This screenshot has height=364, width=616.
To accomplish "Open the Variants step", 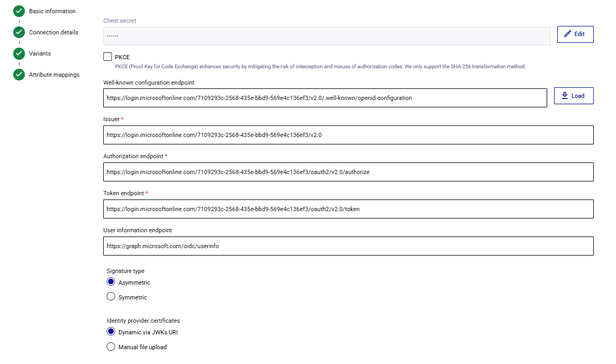I will tap(40, 54).
